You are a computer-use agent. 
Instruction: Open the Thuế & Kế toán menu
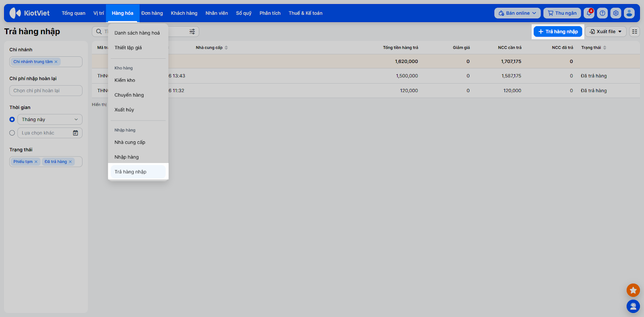[x=305, y=13]
